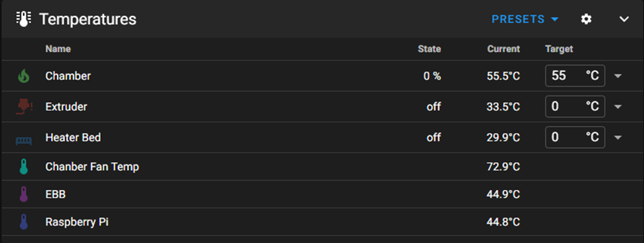
Task: Open the PRESETS dropdown menu
Action: 525,19
